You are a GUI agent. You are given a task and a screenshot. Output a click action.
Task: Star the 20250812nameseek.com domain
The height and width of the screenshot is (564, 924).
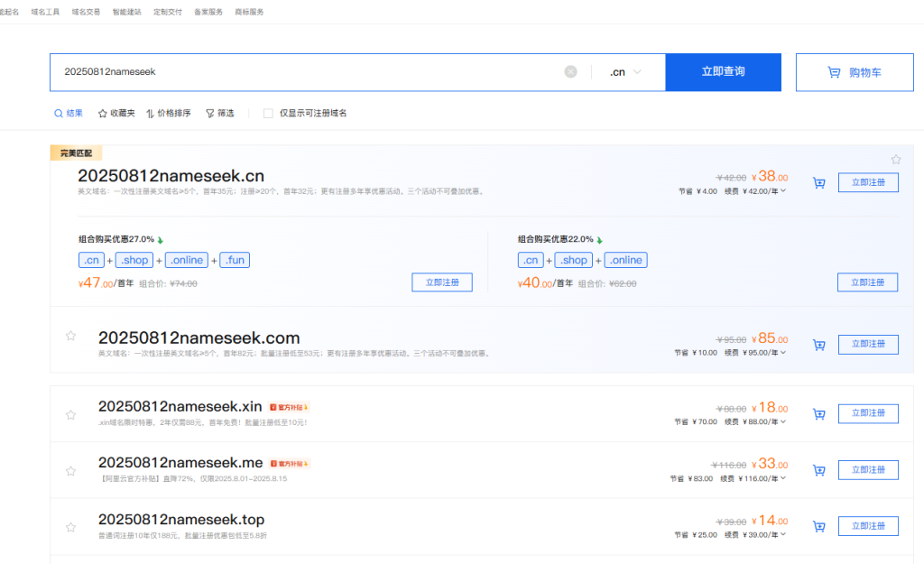point(70,336)
